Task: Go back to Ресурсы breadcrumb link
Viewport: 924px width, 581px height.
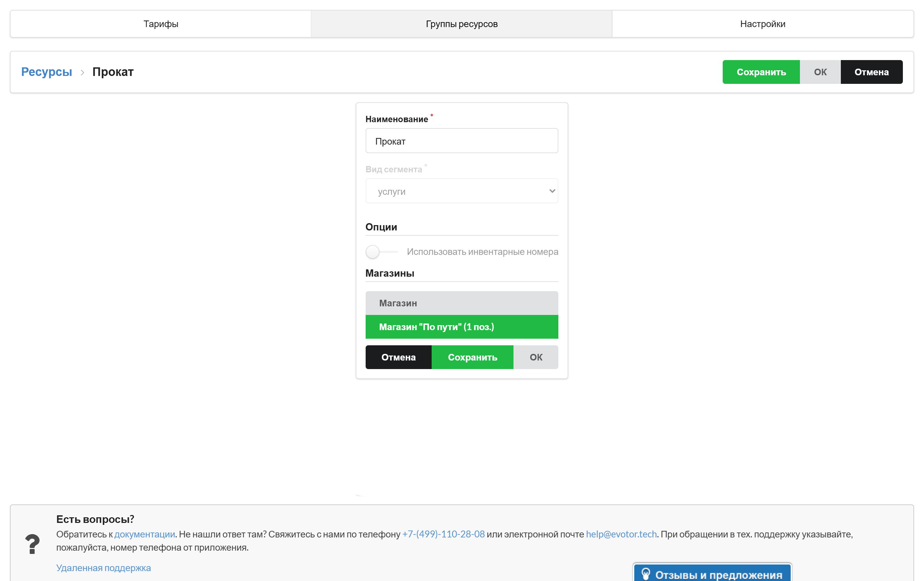Action: point(47,72)
